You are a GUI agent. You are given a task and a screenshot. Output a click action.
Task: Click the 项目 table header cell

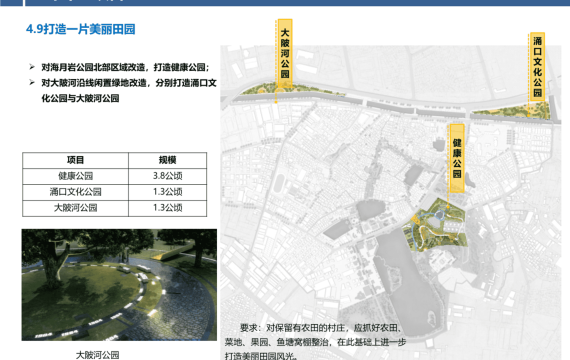pyautogui.click(x=75, y=160)
